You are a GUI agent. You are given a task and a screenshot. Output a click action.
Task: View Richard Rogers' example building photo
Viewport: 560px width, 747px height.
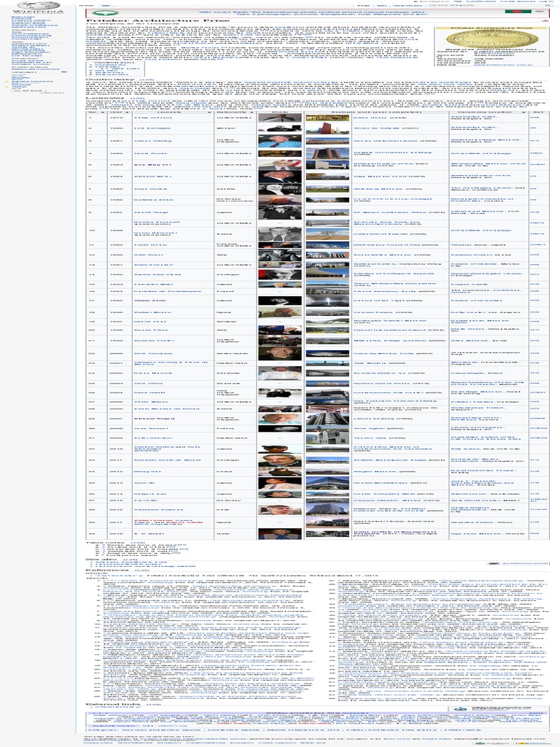[327, 418]
